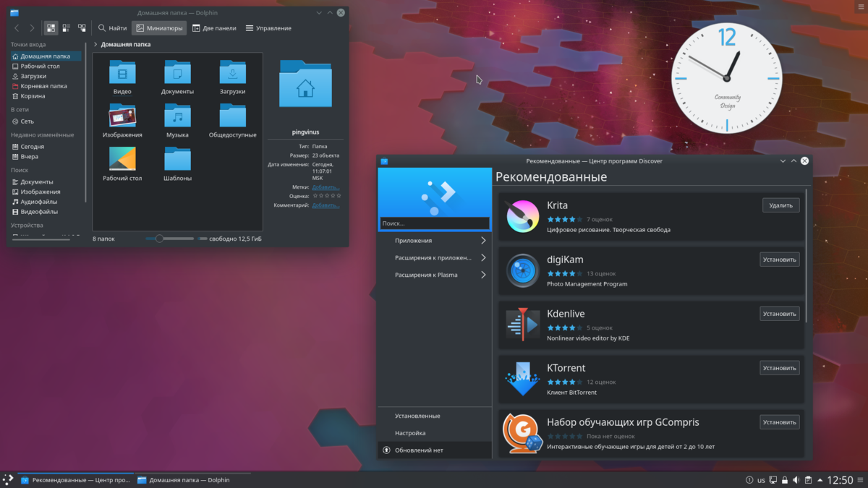The image size is (868, 488).
Task: Show files modified Вчера
Action: [46, 156]
